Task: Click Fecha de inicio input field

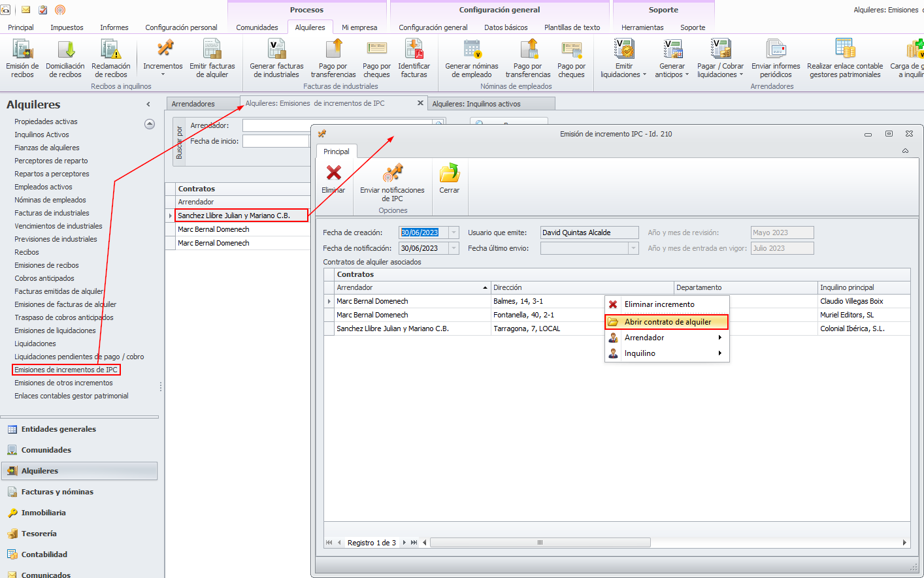Action: coord(275,141)
